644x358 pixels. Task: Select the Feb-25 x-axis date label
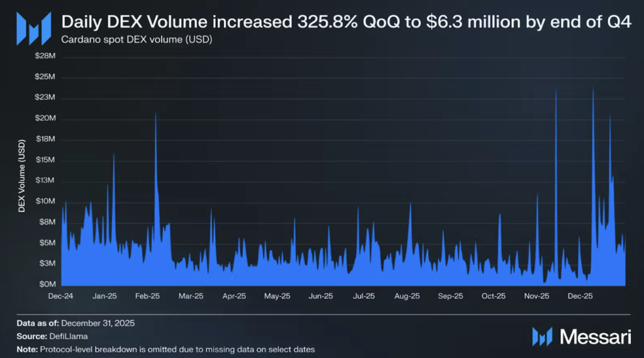147,295
